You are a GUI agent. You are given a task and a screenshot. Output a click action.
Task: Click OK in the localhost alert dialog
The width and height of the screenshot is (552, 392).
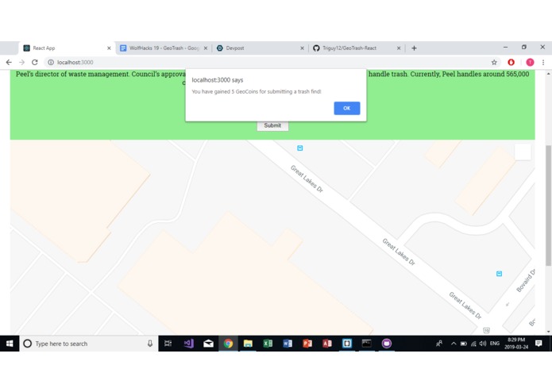click(347, 108)
